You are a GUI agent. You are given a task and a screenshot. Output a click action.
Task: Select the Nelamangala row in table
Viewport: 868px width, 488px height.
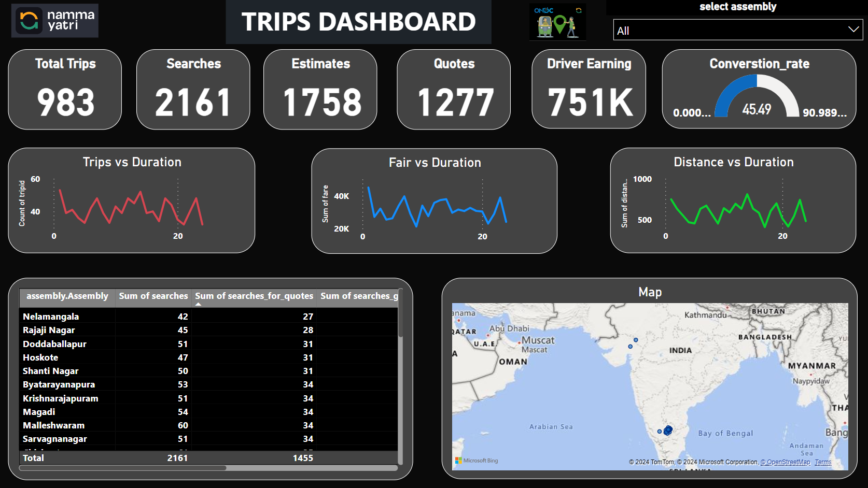51,317
